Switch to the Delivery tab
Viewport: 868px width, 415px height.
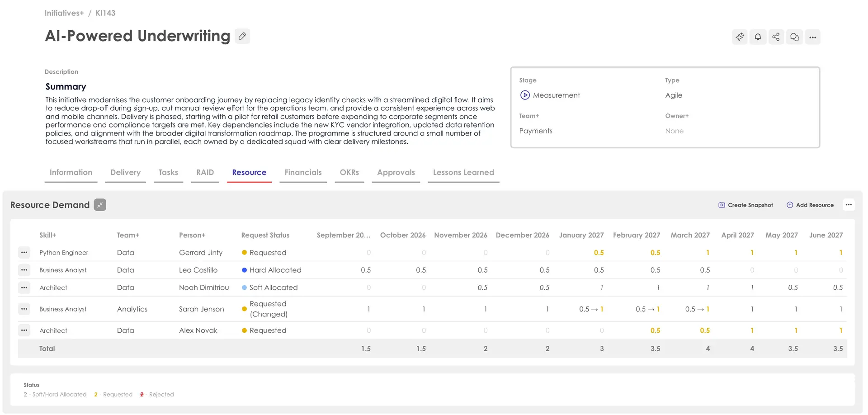[126, 173]
